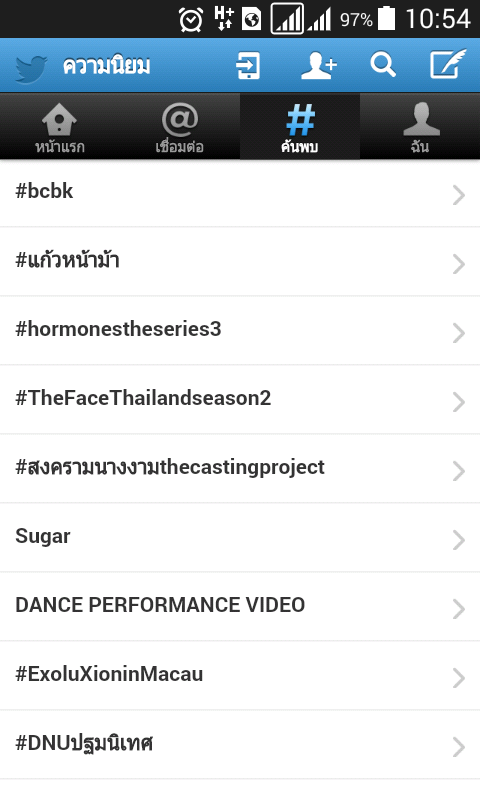The height and width of the screenshot is (800, 480).
Task: Switch to the Connect (เชื่อมต่อ) @ tab
Action: tap(180, 127)
